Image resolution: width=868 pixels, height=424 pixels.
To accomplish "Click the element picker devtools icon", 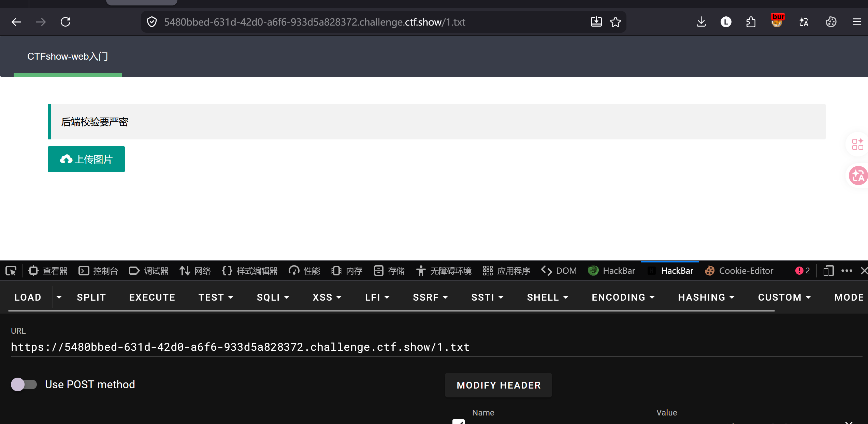I will pos(11,271).
